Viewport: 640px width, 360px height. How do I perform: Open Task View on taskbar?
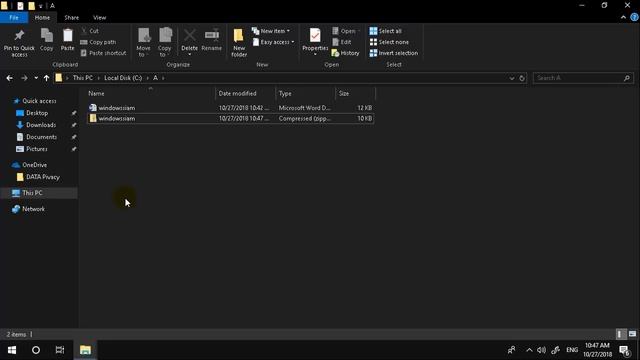pos(60,350)
